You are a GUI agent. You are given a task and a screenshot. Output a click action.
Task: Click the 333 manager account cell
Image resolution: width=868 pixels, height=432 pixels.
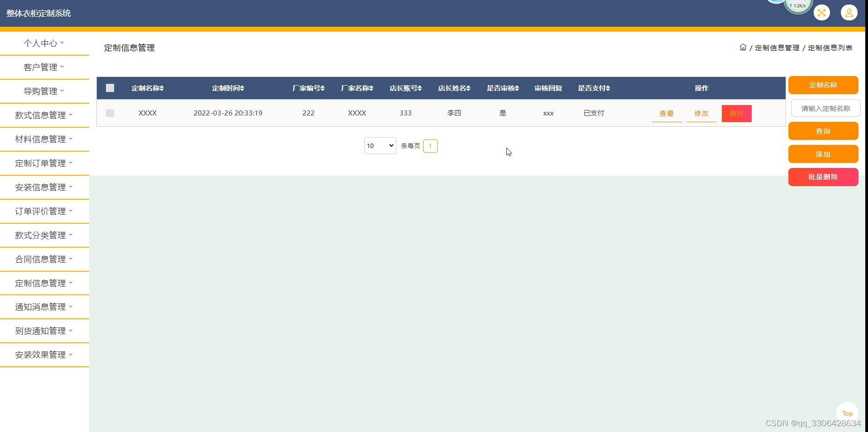[x=405, y=113]
